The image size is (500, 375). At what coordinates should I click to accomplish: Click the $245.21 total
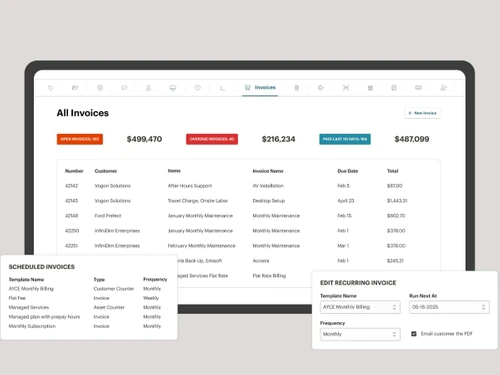395,261
